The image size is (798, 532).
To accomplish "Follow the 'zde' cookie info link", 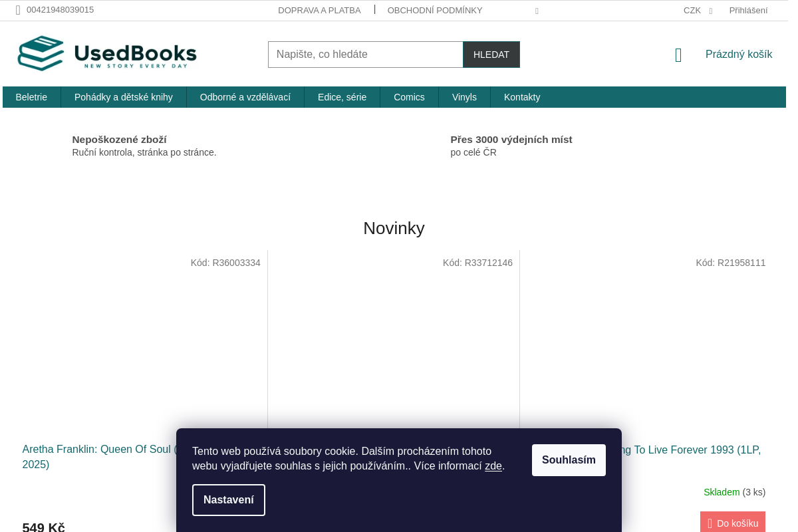I will pos(493,466).
